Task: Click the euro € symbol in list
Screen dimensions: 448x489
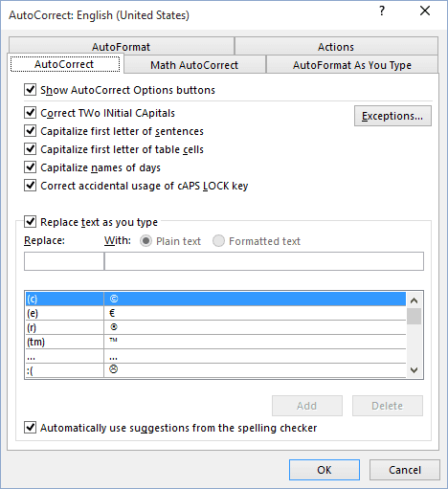Action: [112, 313]
